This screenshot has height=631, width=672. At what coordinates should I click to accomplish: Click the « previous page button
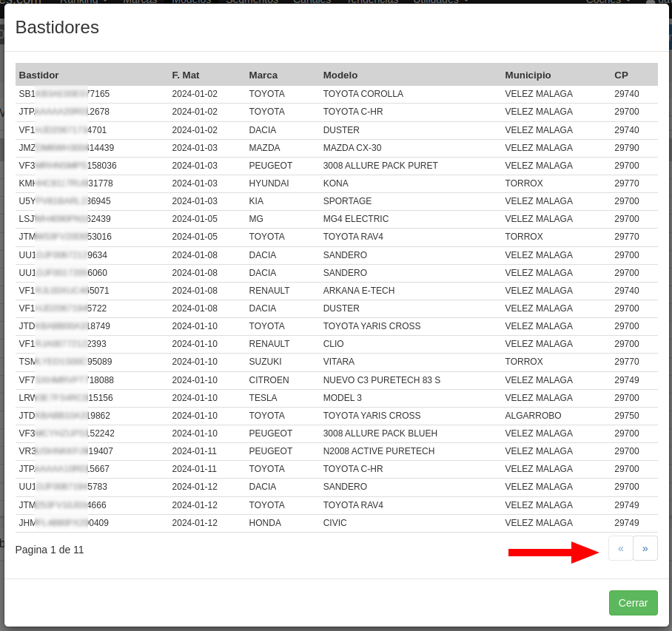coord(620,548)
